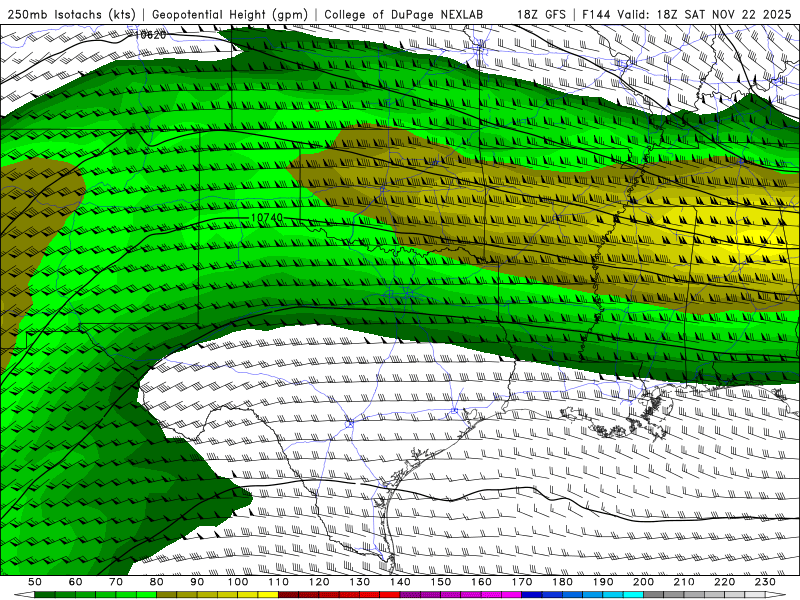Pick the dark purple swatch starting at 140
The height and width of the screenshot is (600, 800).
pyautogui.click(x=410, y=595)
